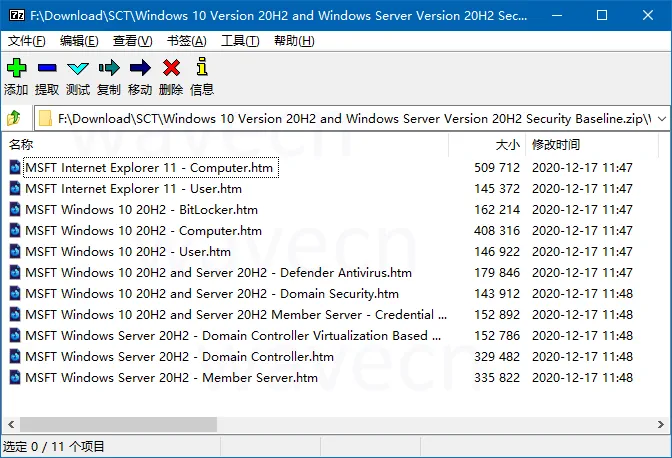Click status bar text 选定 0 / 11 个项目
The height and width of the screenshot is (458, 672).
point(54,446)
